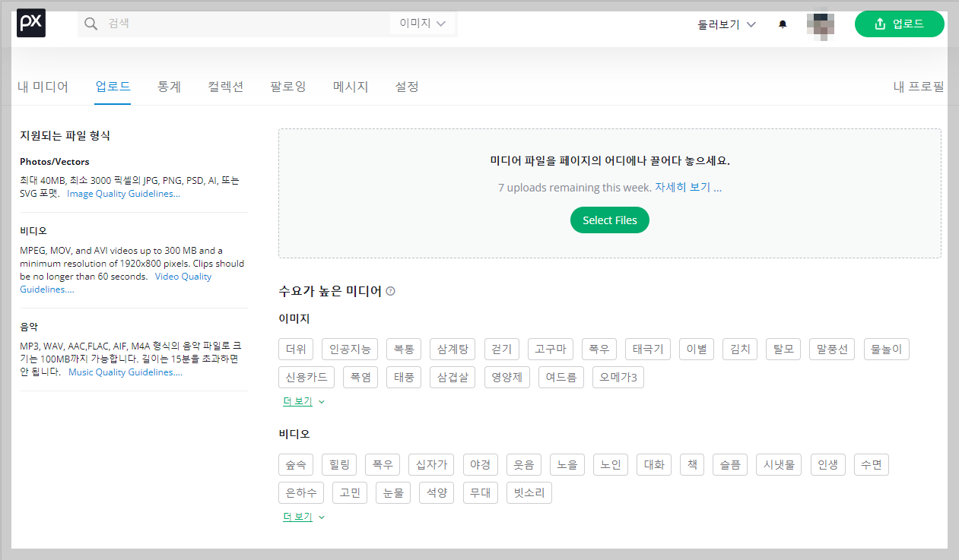This screenshot has width=959, height=560.
Task: Click the info icon beside 수요가 높은 미디어
Action: coord(390,291)
